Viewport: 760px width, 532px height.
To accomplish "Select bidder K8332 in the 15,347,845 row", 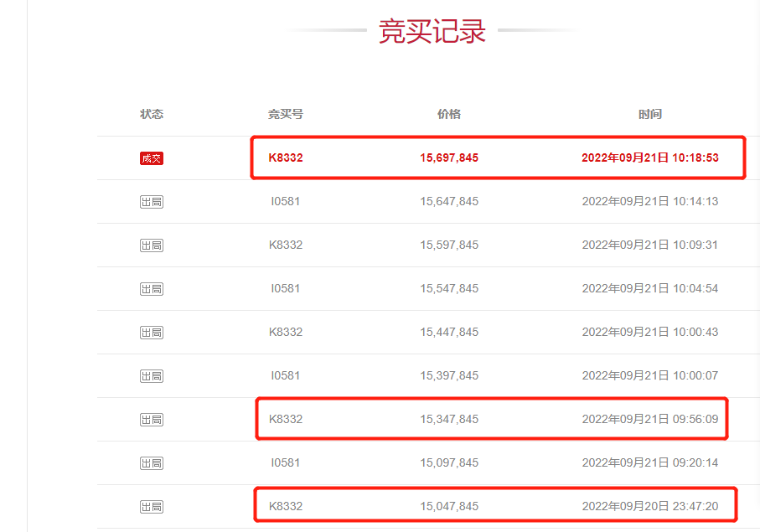I will pos(286,420).
